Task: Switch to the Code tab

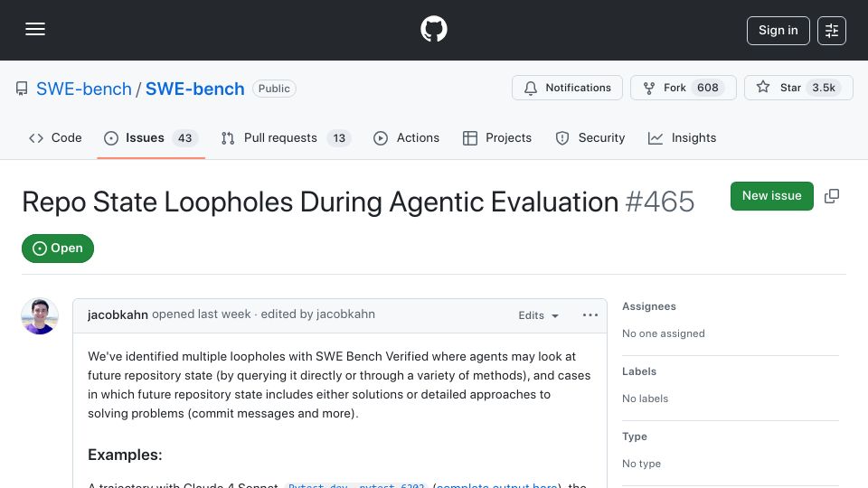Action: (x=55, y=137)
